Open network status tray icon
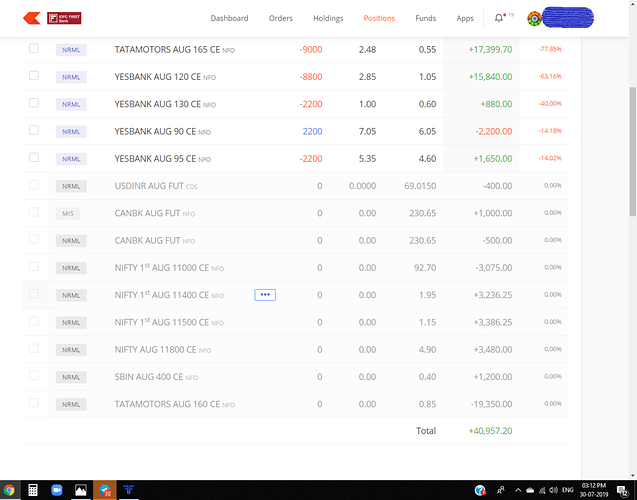This screenshot has height=500, width=637. pos(542,490)
